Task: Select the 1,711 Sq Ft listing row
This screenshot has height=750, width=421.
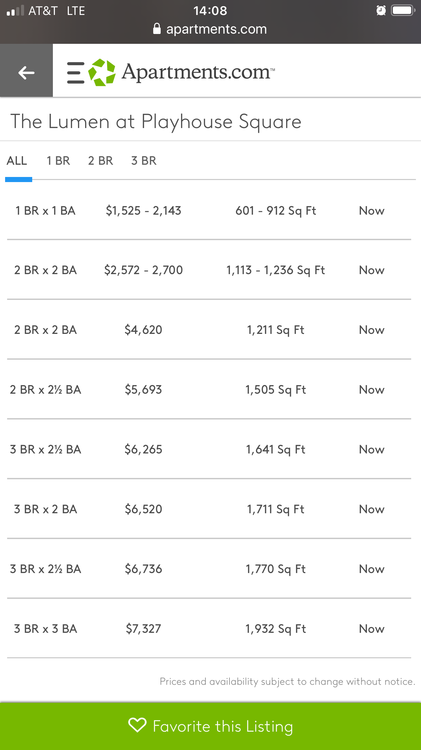Action: point(209,509)
